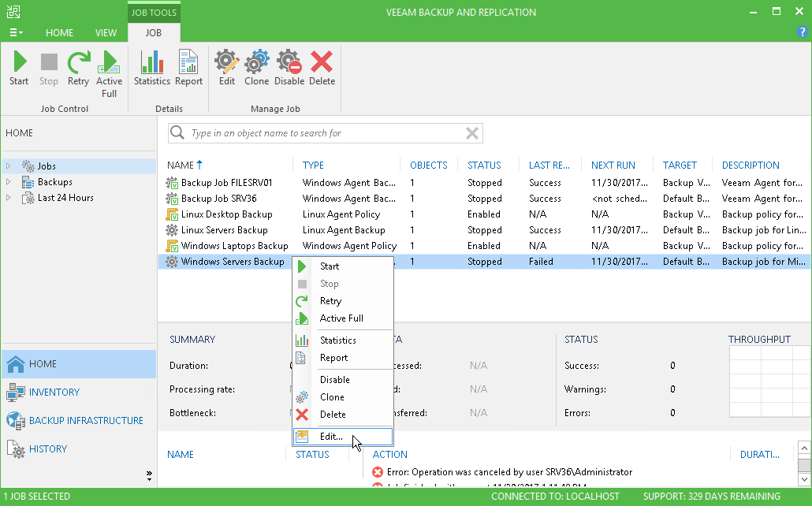Image resolution: width=812 pixels, height=506 pixels.
Task: Click the search magnifier icon
Action: [177, 132]
